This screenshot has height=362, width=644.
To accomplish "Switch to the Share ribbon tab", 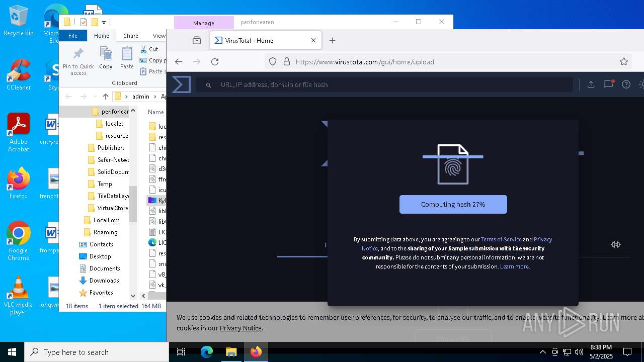I will click(131, 36).
